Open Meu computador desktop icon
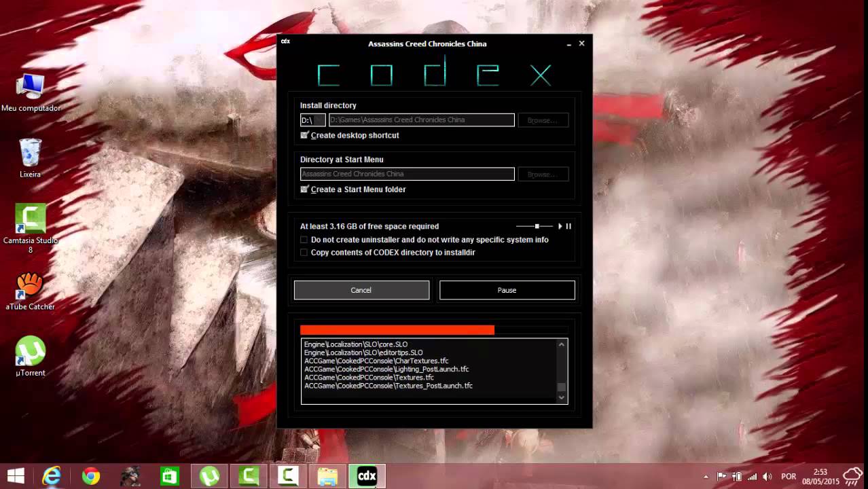The width and height of the screenshot is (868, 489). [31, 93]
